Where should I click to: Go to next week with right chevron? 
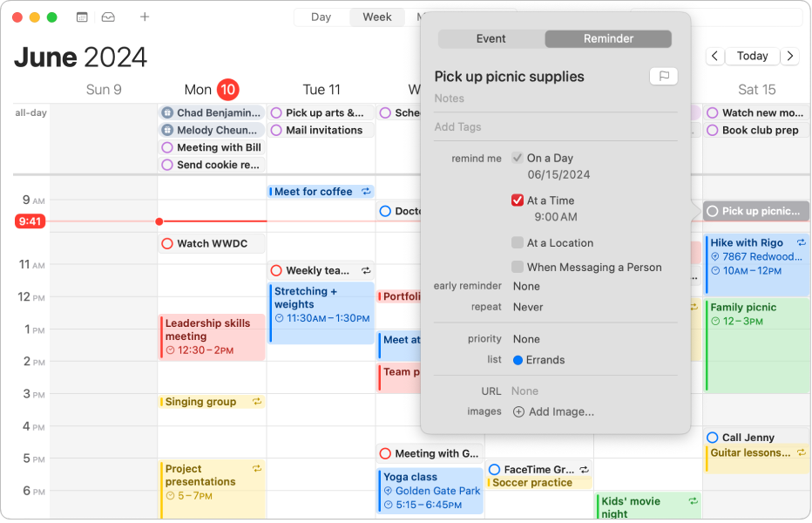coord(789,56)
